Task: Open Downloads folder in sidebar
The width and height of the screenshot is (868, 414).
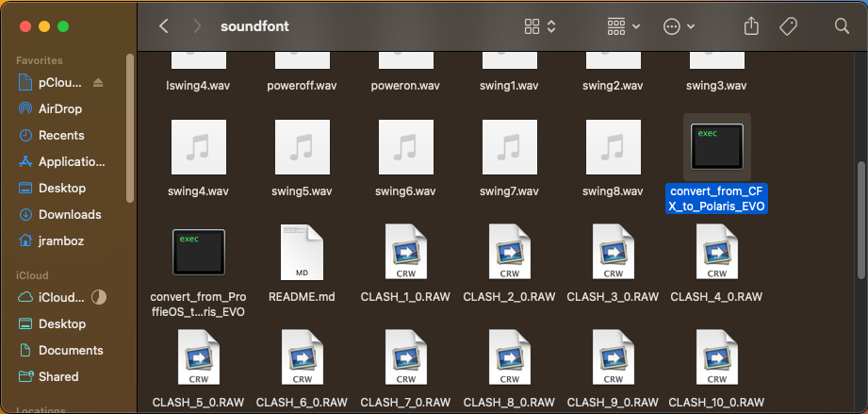Action: [x=69, y=214]
